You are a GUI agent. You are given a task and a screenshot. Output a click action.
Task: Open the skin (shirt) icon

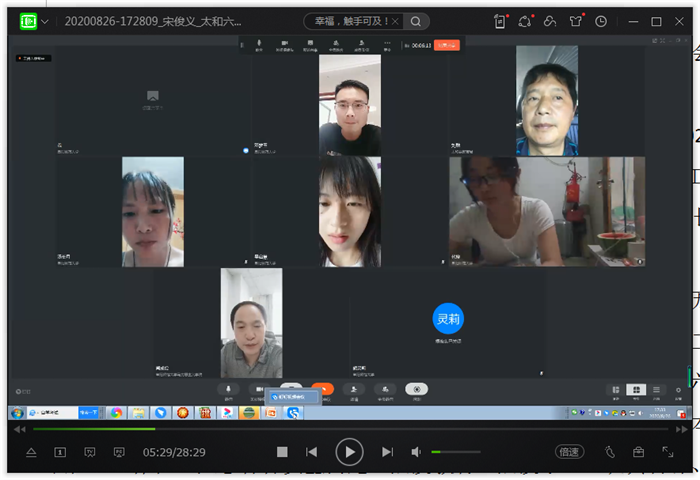[x=575, y=21]
